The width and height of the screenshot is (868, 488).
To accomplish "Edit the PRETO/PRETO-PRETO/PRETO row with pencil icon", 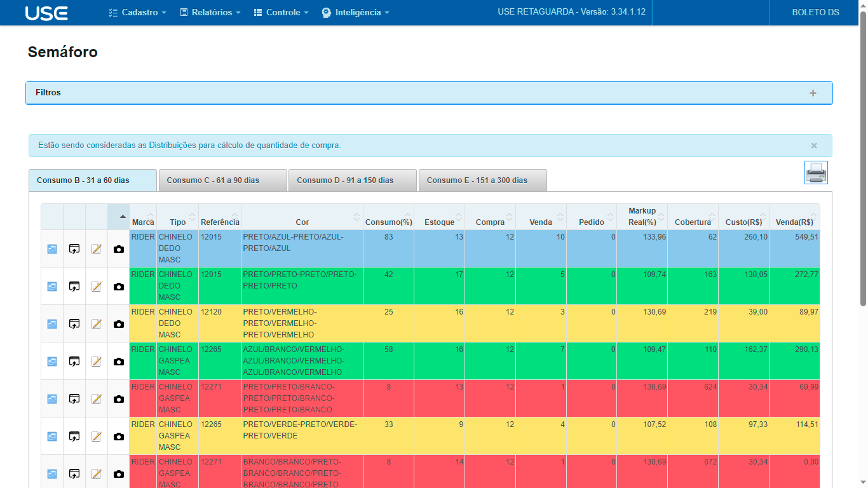I will pos(97,287).
